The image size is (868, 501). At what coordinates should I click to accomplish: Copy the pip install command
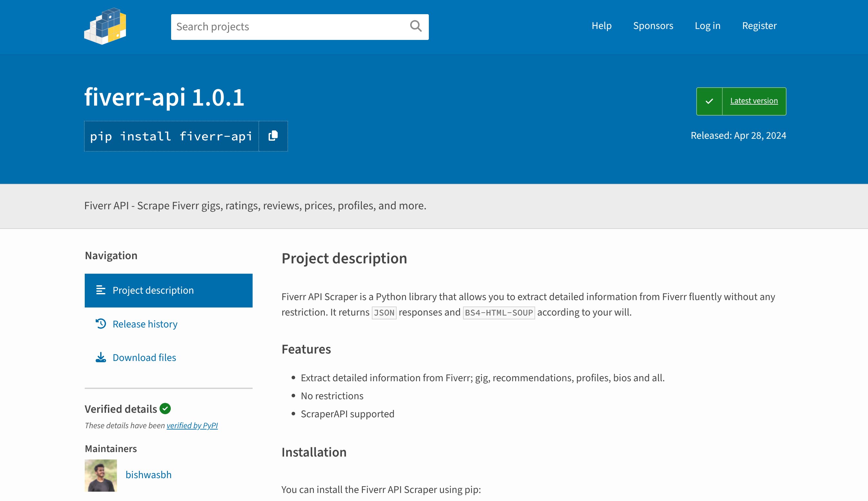272,136
